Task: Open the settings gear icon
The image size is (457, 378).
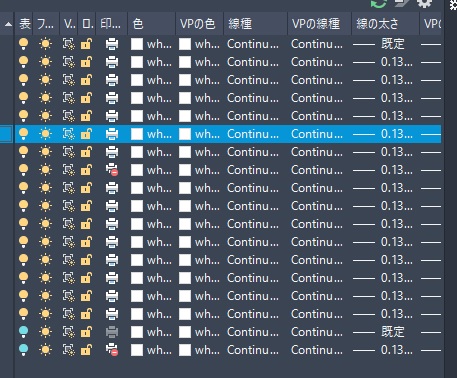Action: [x=425, y=3]
